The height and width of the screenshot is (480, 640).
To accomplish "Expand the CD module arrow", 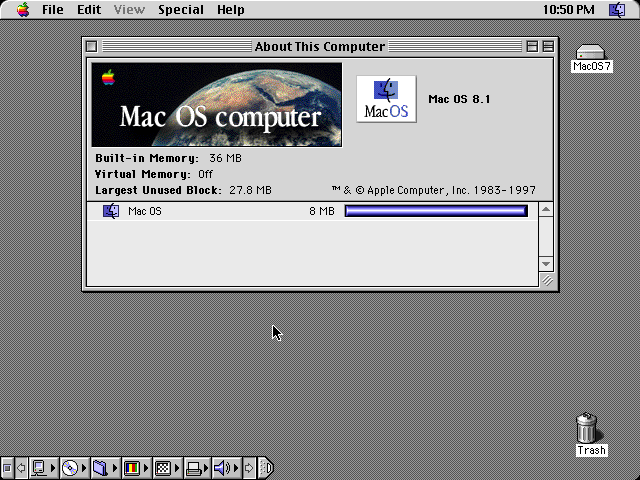I will [x=84, y=468].
